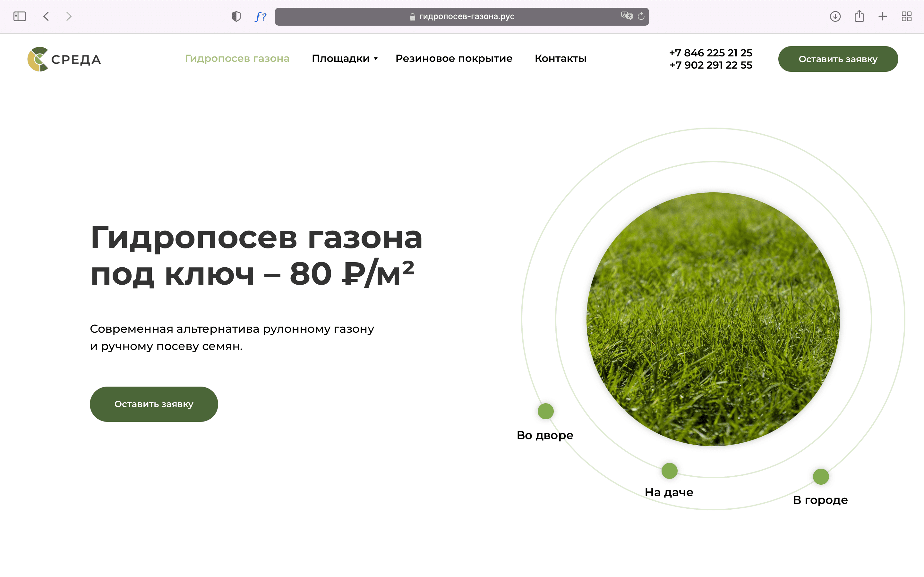
Task: Click the translate page icon
Action: tap(626, 16)
